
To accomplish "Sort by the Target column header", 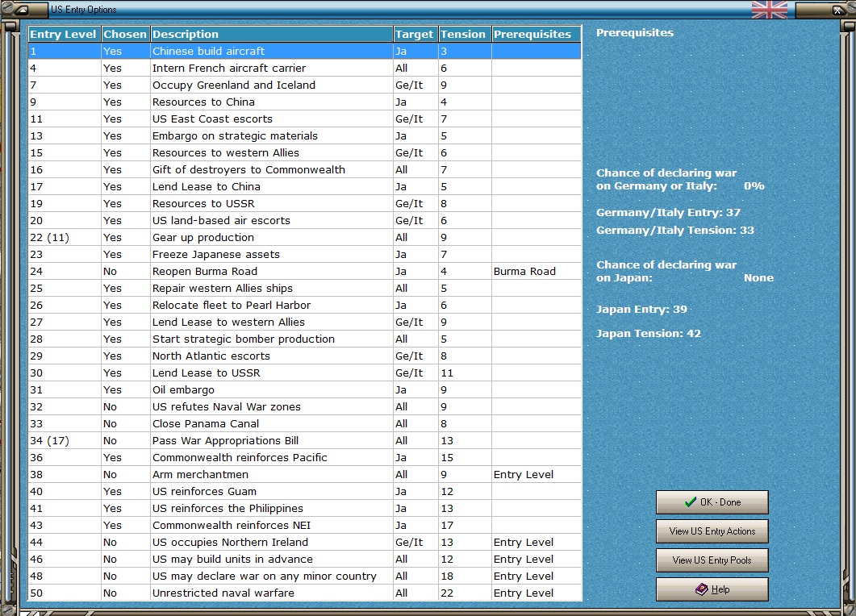I will pos(415,34).
